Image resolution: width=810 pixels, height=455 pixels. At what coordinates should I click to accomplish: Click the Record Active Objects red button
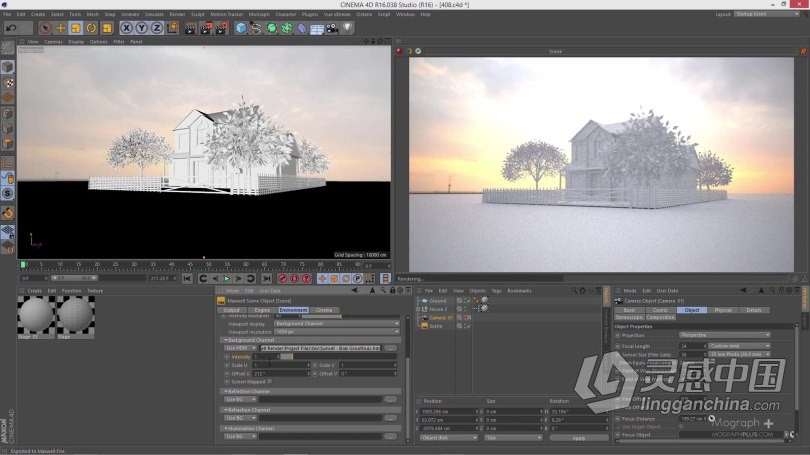tap(282, 279)
